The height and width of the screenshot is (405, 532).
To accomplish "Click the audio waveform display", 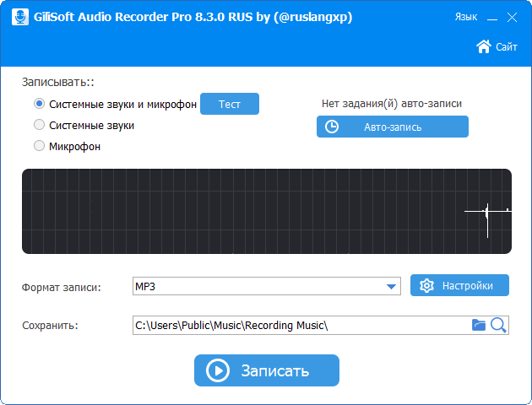I will pos(266,211).
